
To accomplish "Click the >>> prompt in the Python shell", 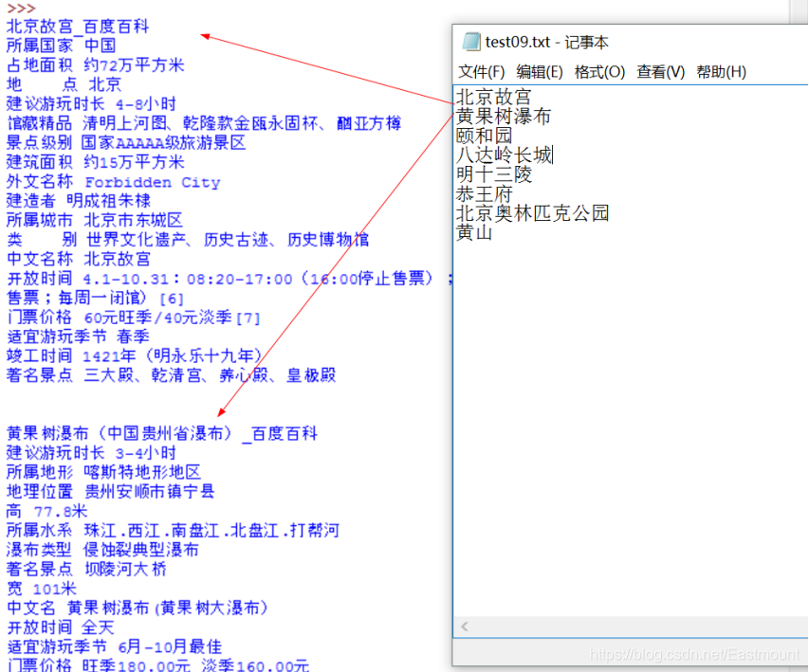I will click(x=21, y=9).
